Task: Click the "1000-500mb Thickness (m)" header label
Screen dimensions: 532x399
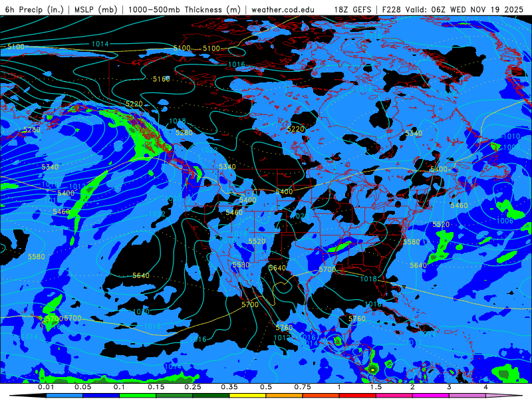Action: [184, 9]
